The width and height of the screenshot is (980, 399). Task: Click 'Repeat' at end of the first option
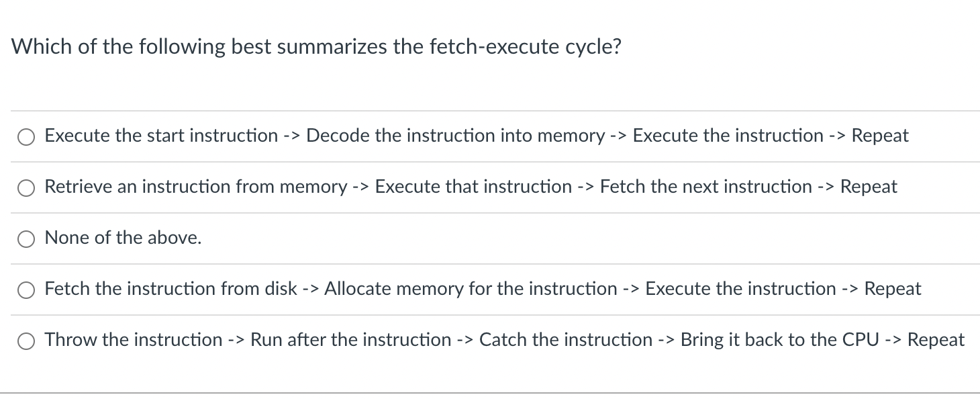coord(880,136)
